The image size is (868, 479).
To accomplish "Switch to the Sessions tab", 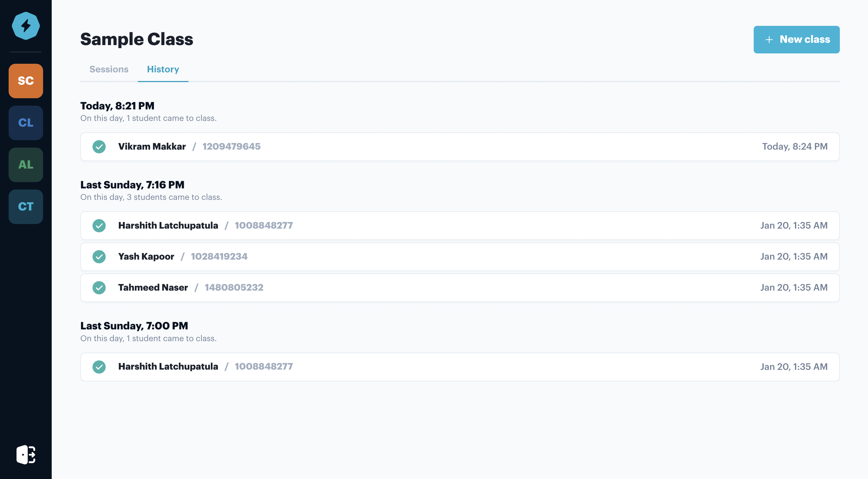I will click(x=109, y=69).
